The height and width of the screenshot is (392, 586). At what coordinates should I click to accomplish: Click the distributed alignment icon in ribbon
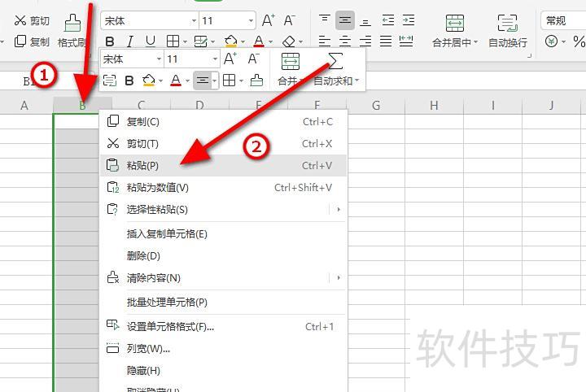(x=406, y=41)
